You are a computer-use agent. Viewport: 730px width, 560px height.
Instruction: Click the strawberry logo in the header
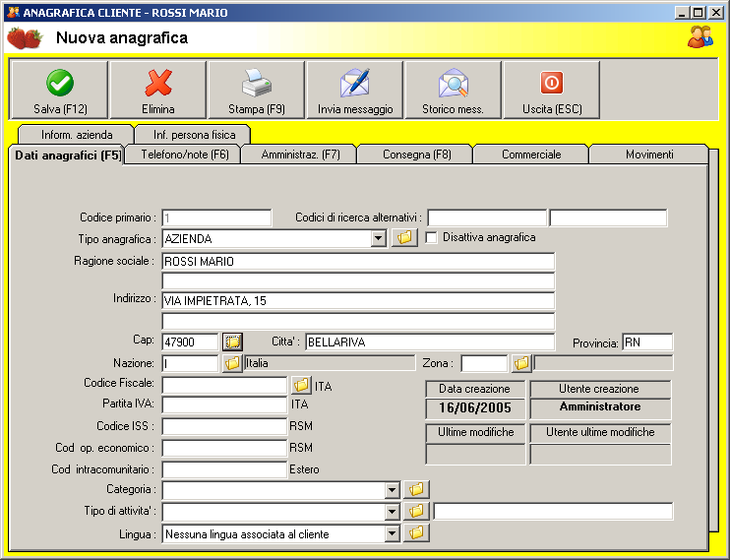pyautogui.click(x=25, y=38)
